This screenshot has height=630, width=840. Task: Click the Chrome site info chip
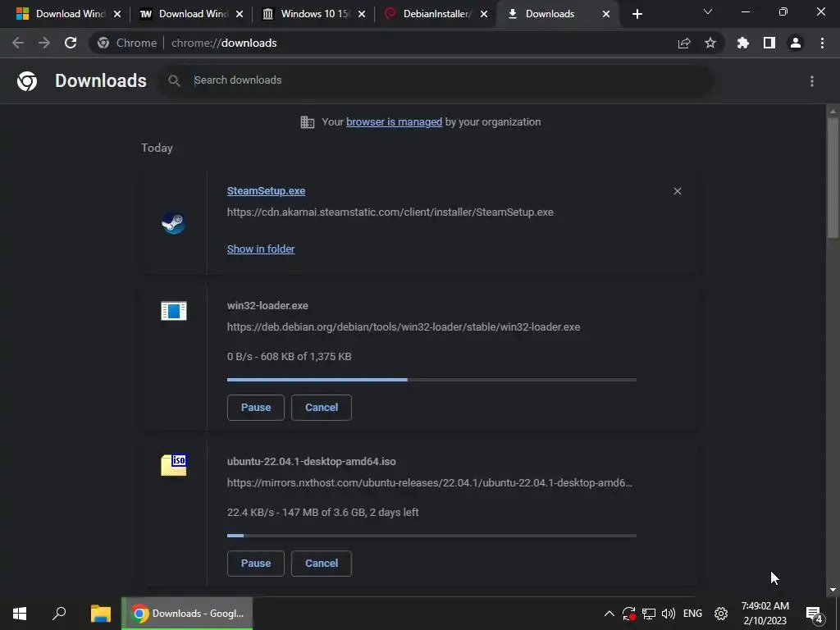click(127, 43)
